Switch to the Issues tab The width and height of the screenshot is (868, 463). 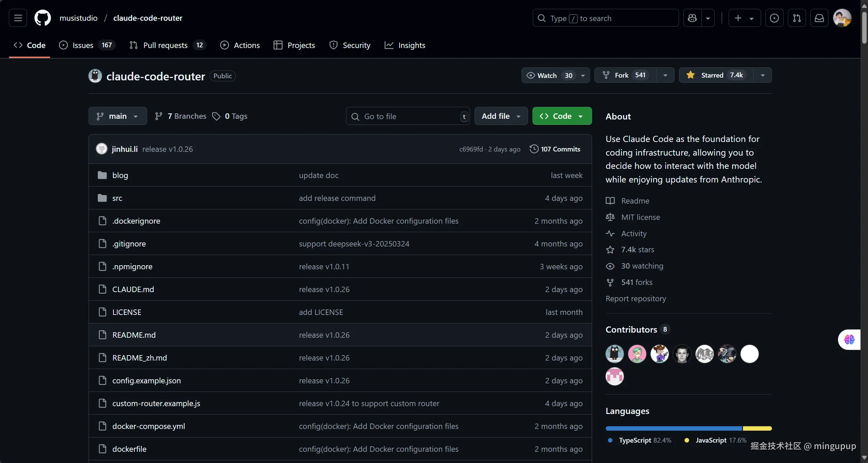tap(87, 45)
